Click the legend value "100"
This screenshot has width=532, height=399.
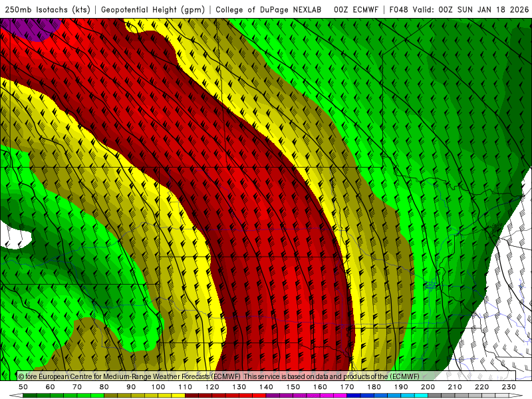point(158,387)
